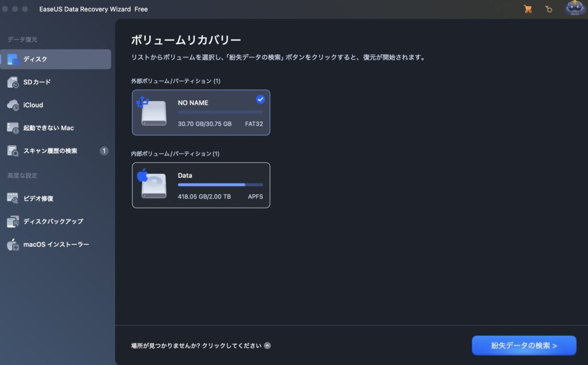This screenshot has width=588, height=365.
Task: Open スキャン履歴の検索 in the sidebar
Action: [50, 151]
